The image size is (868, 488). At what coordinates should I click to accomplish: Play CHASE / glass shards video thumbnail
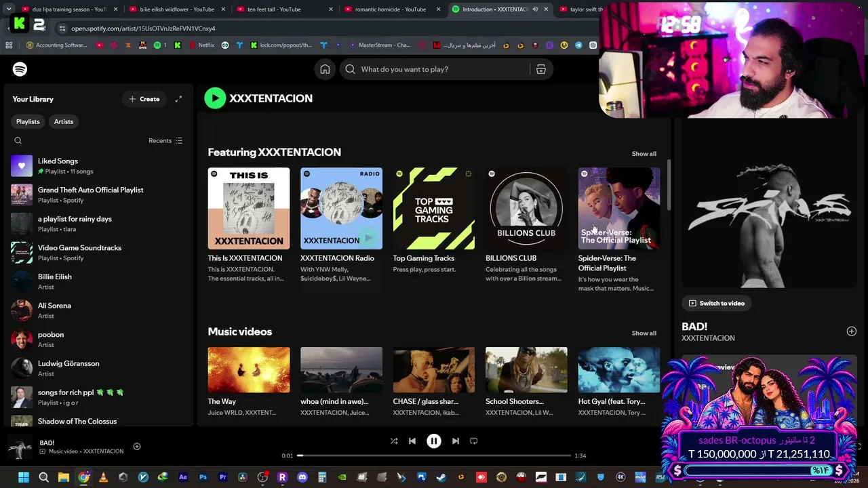[x=434, y=370]
